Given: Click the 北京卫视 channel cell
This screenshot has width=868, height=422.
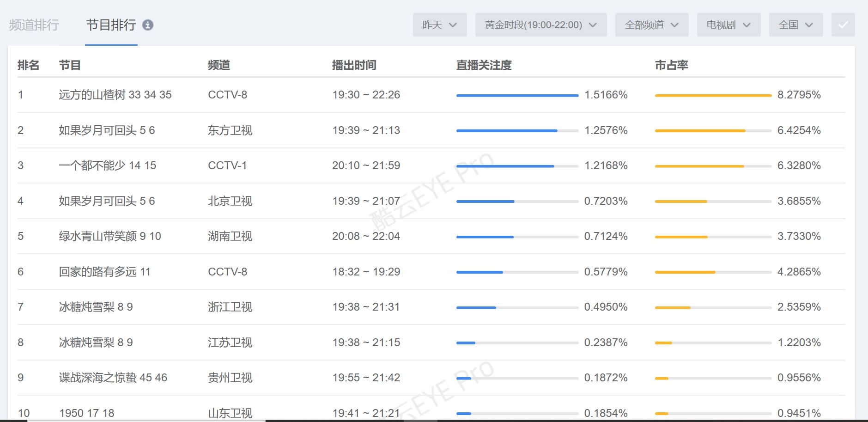Looking at the screenshot, I should coord(230,201).
